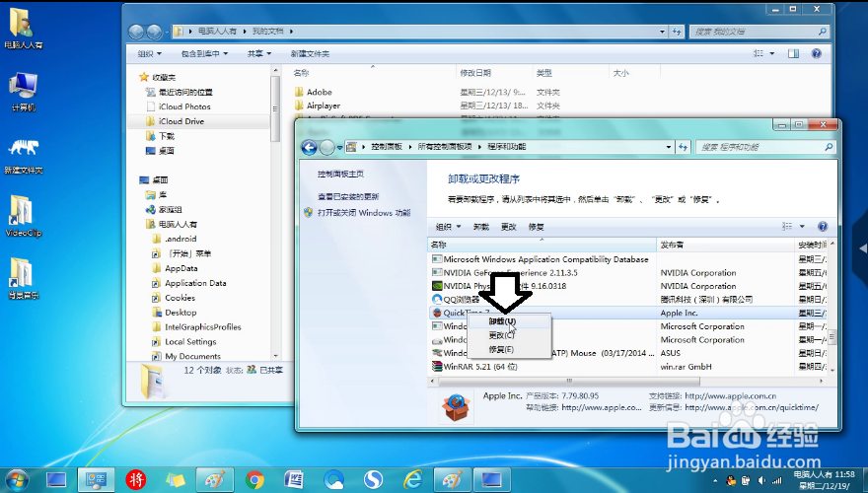This screenshot has width=868, height=493.
Task: Click vertical scrollbar of Programs list
Action: coord(832,336)
